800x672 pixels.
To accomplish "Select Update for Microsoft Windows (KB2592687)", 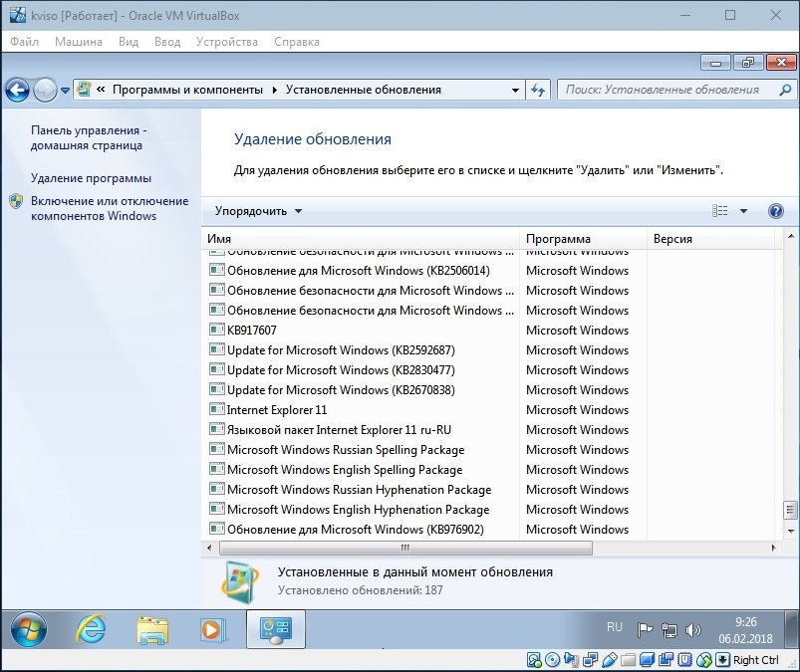I will (x=341, y=350).
